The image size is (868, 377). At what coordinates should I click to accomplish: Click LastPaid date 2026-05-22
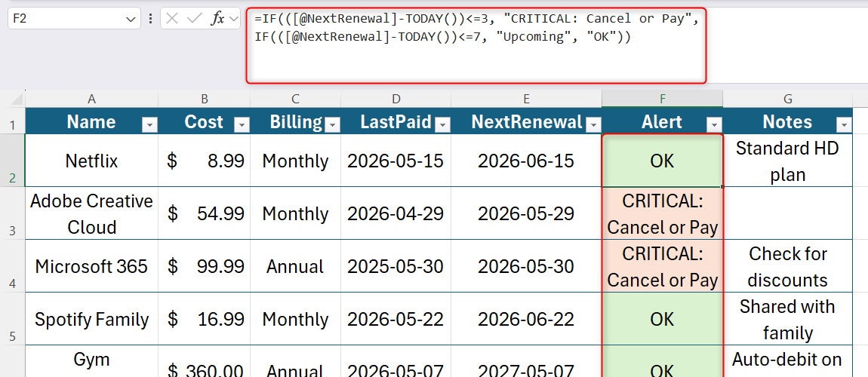point(396,319)
